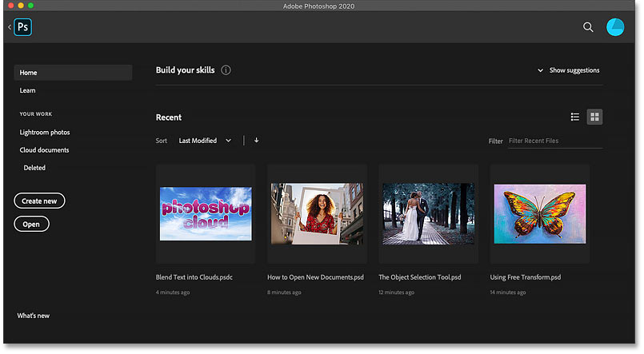Open the user profile avatar
644x354 pixels.
(615, 27)
